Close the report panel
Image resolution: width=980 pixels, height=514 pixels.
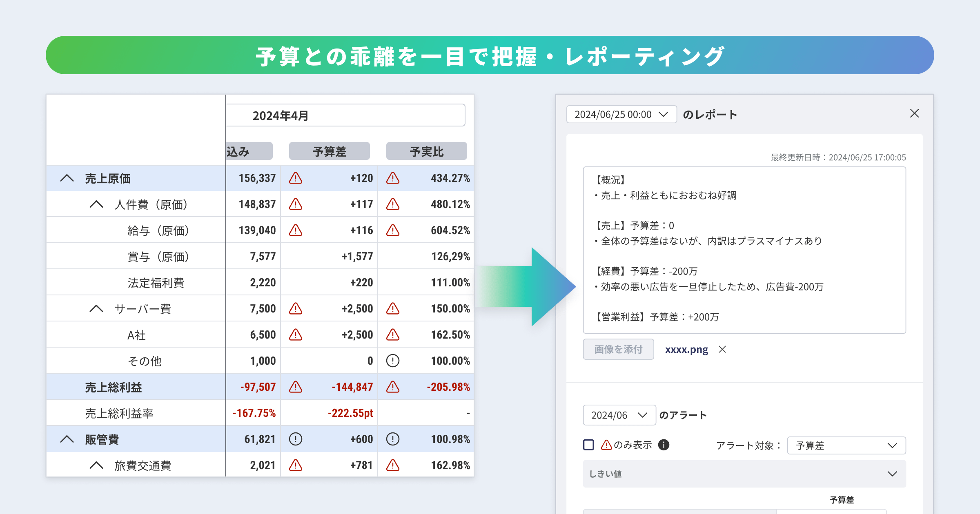pos(914,113)
